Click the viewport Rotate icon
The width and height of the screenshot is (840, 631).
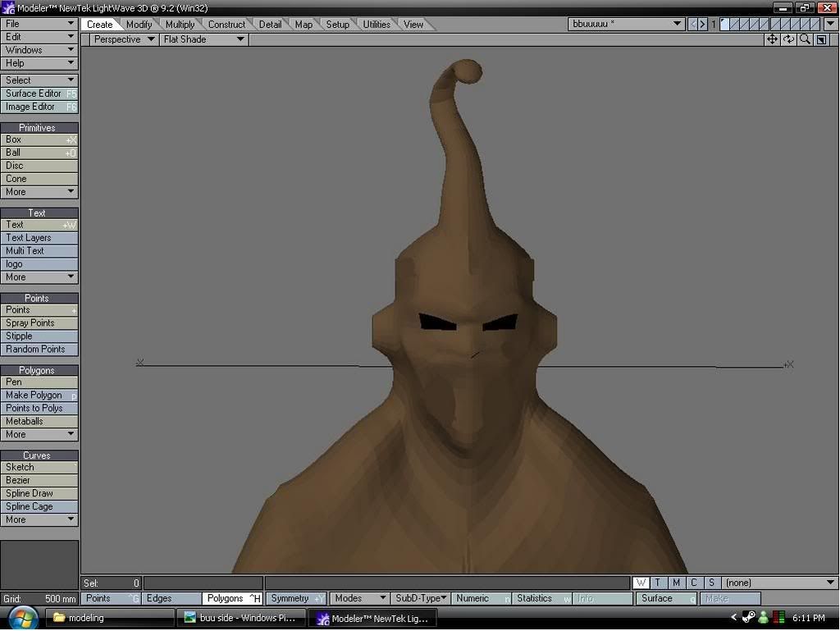788,39
